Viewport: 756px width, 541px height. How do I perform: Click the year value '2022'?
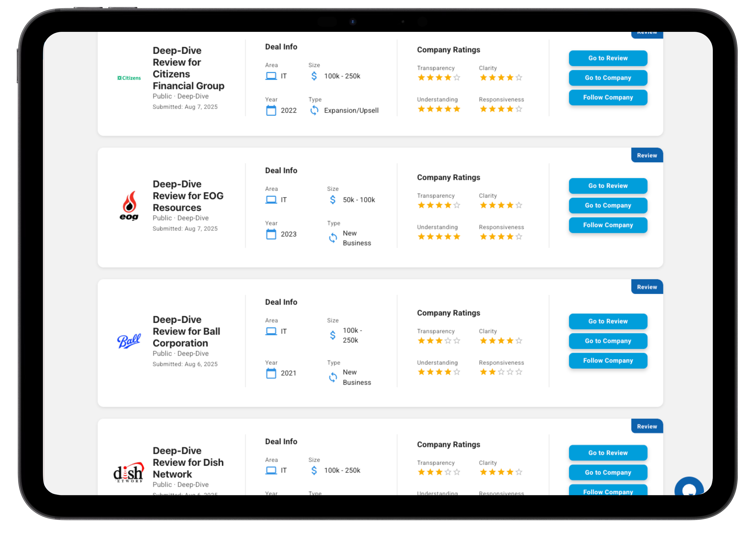click(x=289, y=110)
